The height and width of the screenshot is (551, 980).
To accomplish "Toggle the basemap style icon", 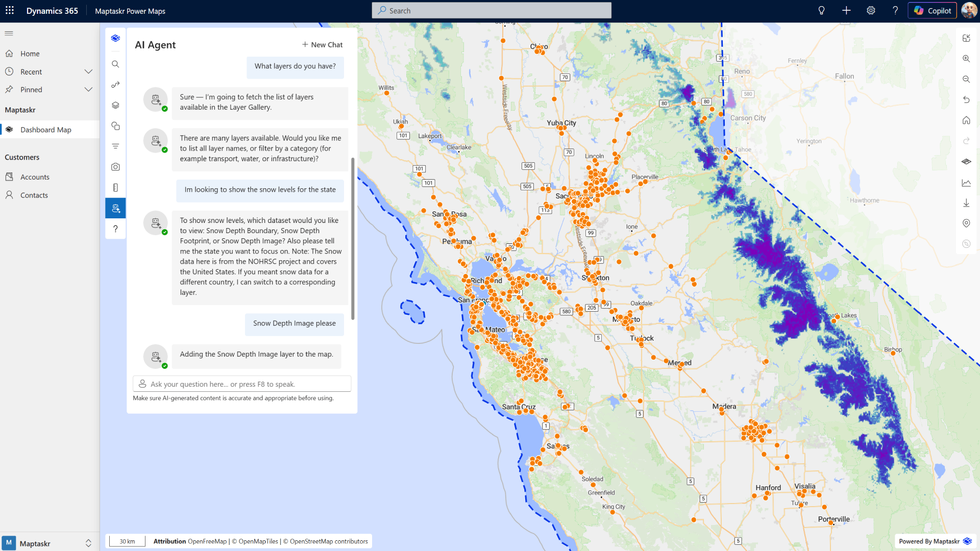I will pyautogui.click(x=966, y=161).
